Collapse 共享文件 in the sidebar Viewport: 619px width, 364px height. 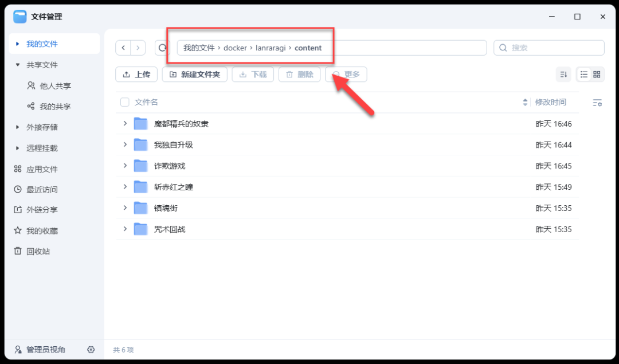pyautogui.click(x=17, y=65)
